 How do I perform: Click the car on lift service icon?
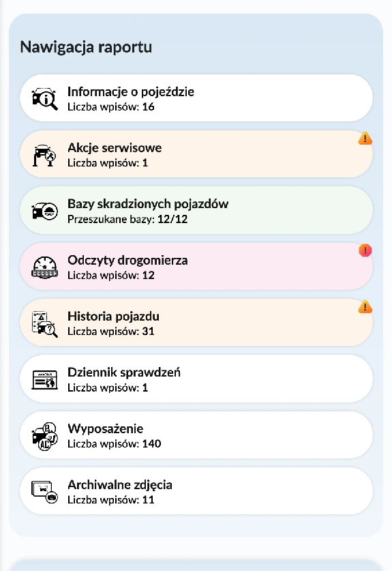(44, 155)
